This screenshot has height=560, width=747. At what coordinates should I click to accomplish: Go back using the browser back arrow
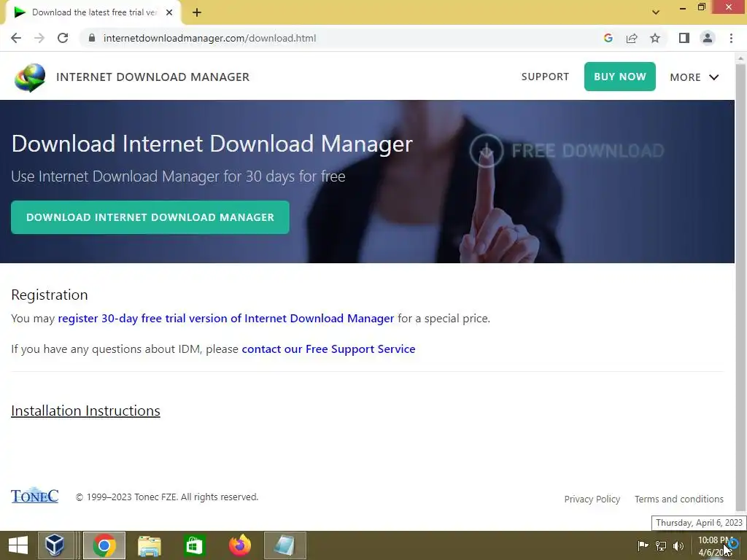pos(16,38)
